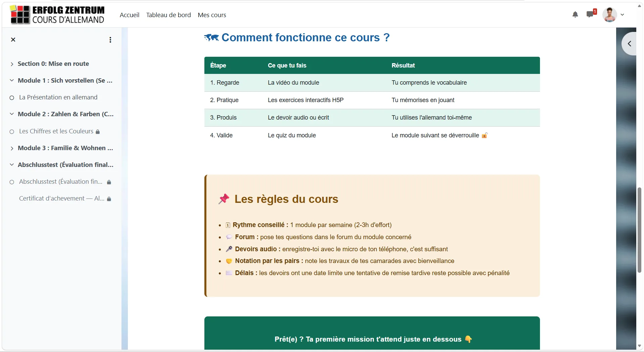Viewport: 644px width, 352px height.
Task: Collapse Module 2 Zahlen & Farben section
Action: click(12, 114)
